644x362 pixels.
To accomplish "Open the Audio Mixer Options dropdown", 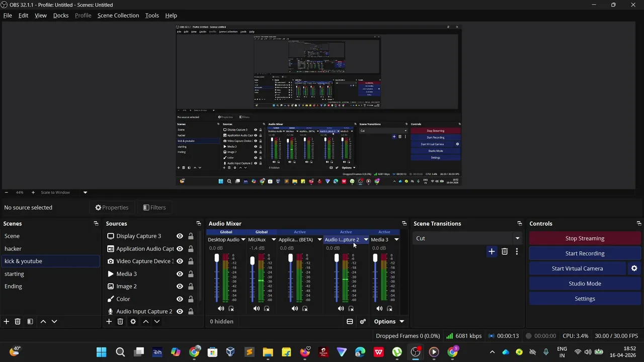I will [x=389, y=321].
